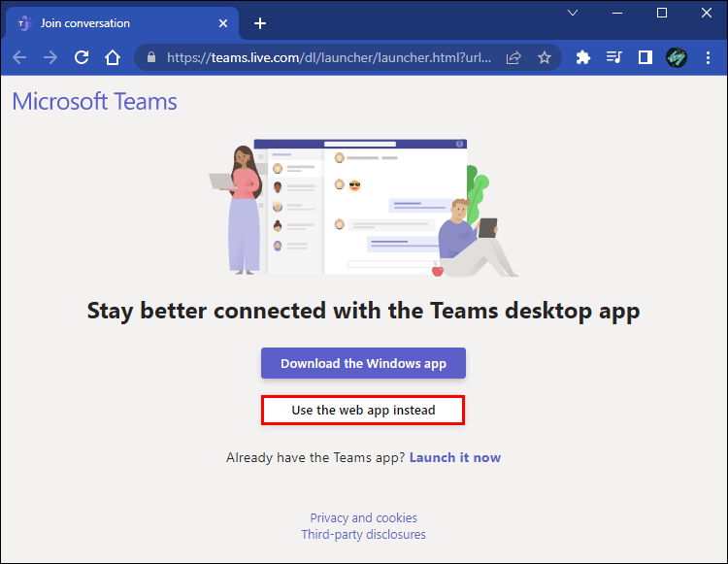
Task: Open the user profile avatar
Action: pos(676,57)
